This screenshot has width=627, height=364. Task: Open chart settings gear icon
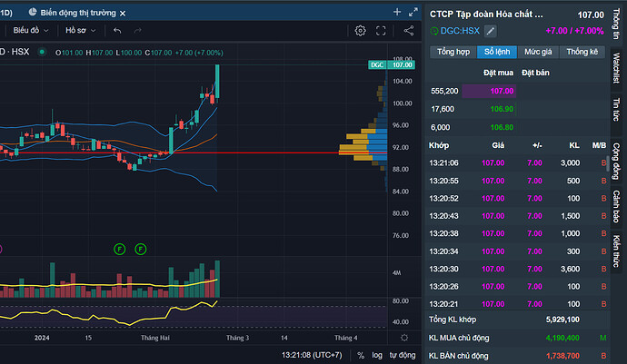click(x=361, y=30)
